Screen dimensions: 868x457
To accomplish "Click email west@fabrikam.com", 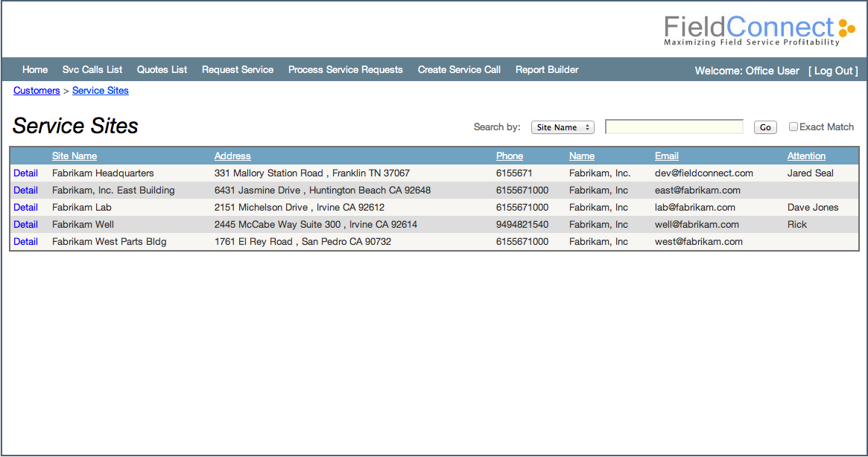I will (x=699, y=242).
